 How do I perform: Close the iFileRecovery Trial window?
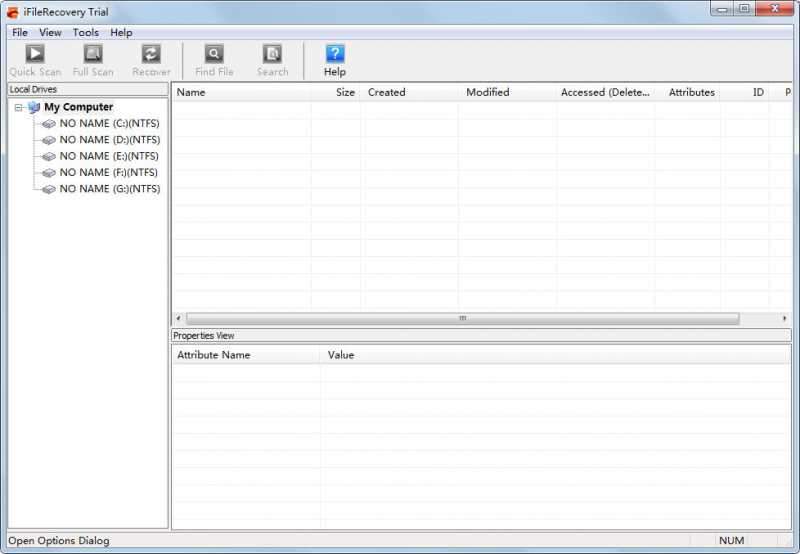tap(774, 9)
